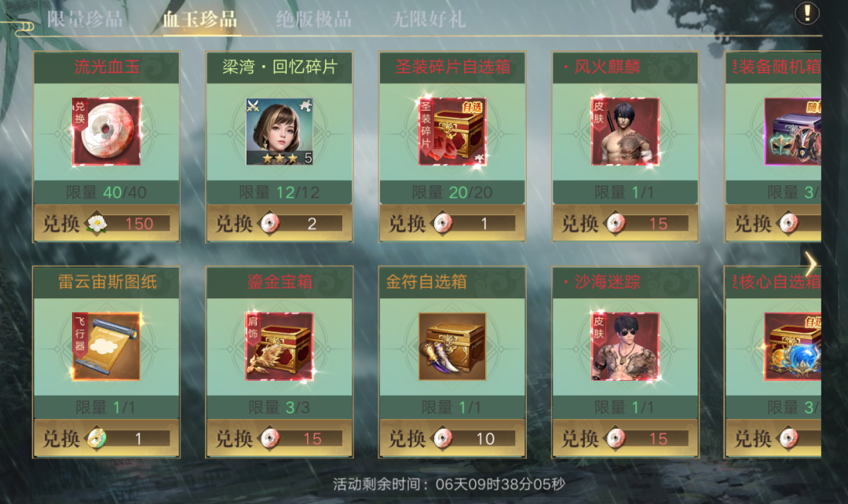Viewport: 848px width, 504px height.
Task: Go to the 无限好礼 tab
Action: [x=429, y=20]
